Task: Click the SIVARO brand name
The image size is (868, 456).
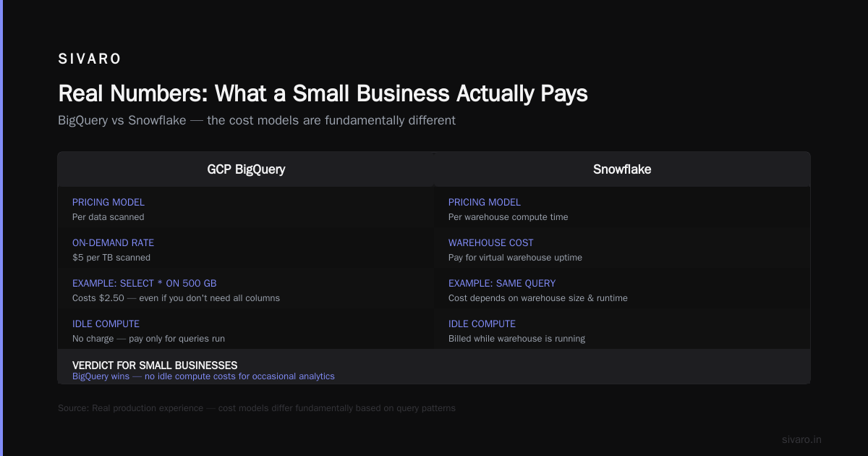Action: click(x=90, y=59)
